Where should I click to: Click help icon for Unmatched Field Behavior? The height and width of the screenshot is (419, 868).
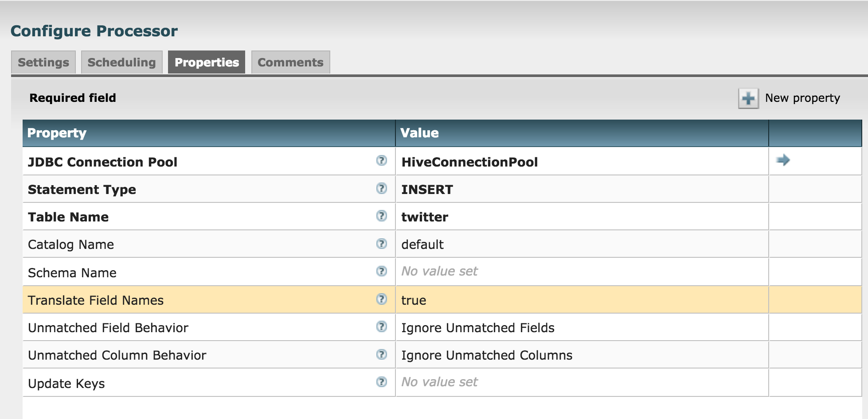381,327
